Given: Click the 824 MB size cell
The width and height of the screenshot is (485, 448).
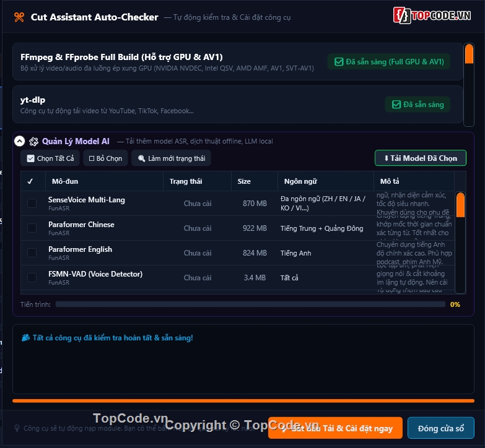Looking at the screenshot, I should point(255,252).
